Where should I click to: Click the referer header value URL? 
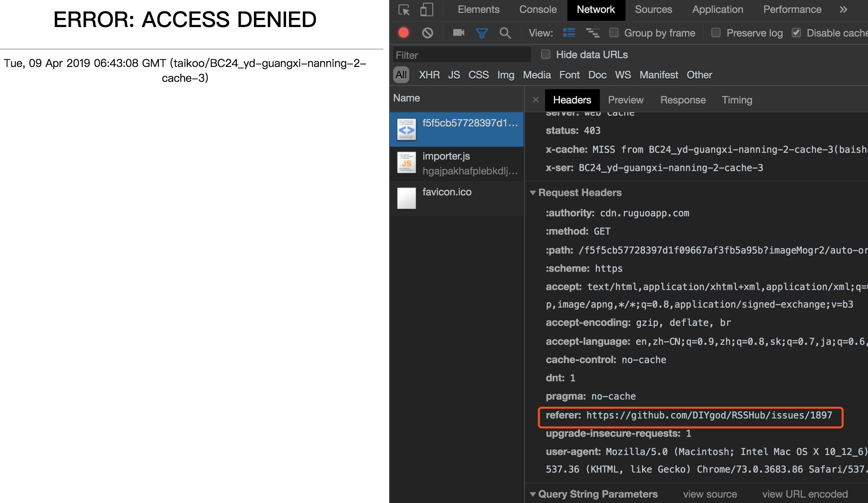[709, 415]
